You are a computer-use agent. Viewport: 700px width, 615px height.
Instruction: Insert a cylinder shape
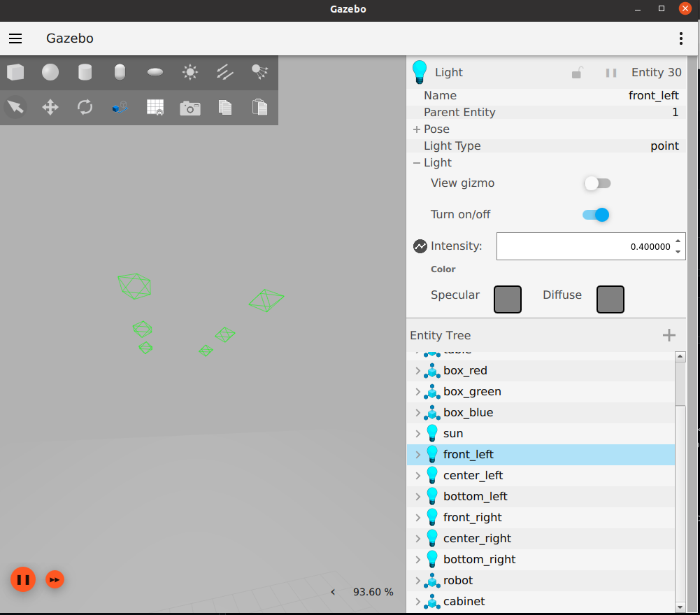(x=85, y=72)
